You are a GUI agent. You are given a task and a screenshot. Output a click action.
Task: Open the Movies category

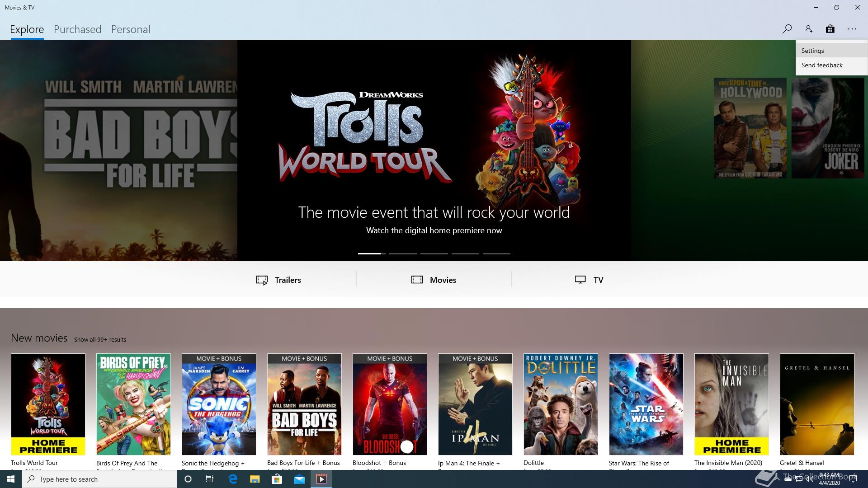434,280
